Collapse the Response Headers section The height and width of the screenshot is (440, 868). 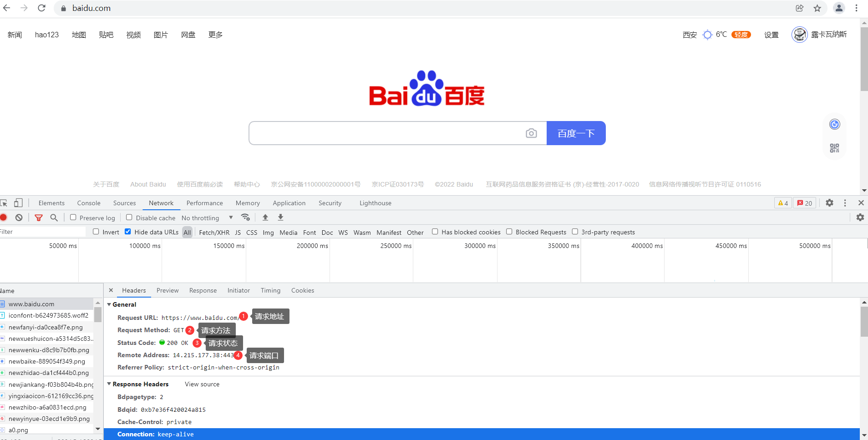coord(109,384)
